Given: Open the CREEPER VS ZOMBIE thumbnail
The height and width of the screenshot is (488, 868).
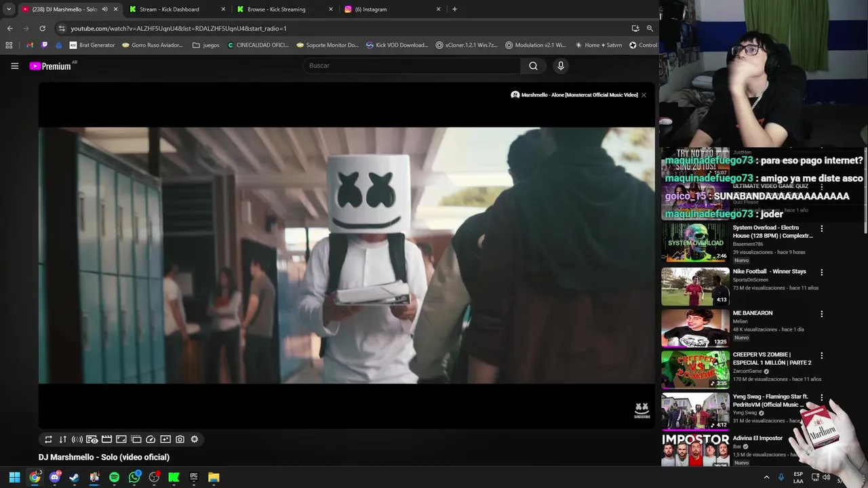Looking at the screenshot, I should [x=695, y=369].
